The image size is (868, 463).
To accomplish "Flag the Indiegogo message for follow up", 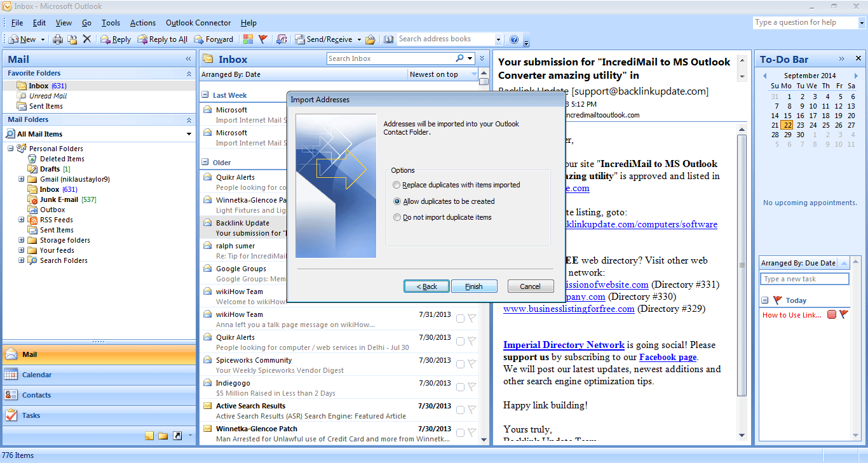I will (472, 387).
